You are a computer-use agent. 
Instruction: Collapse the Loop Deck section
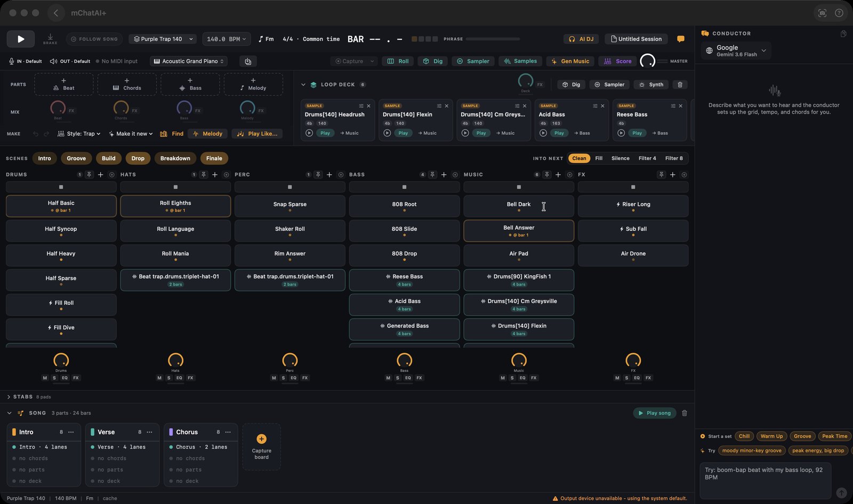pos(303,85)
